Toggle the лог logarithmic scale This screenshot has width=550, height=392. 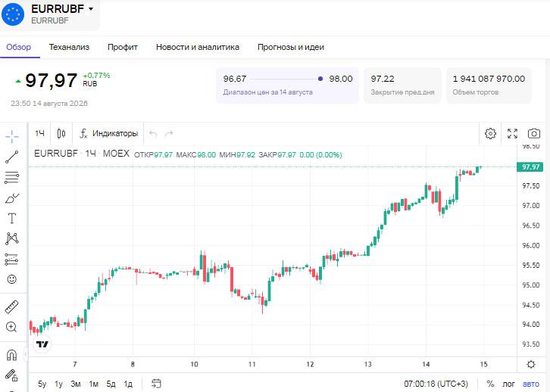508,384
